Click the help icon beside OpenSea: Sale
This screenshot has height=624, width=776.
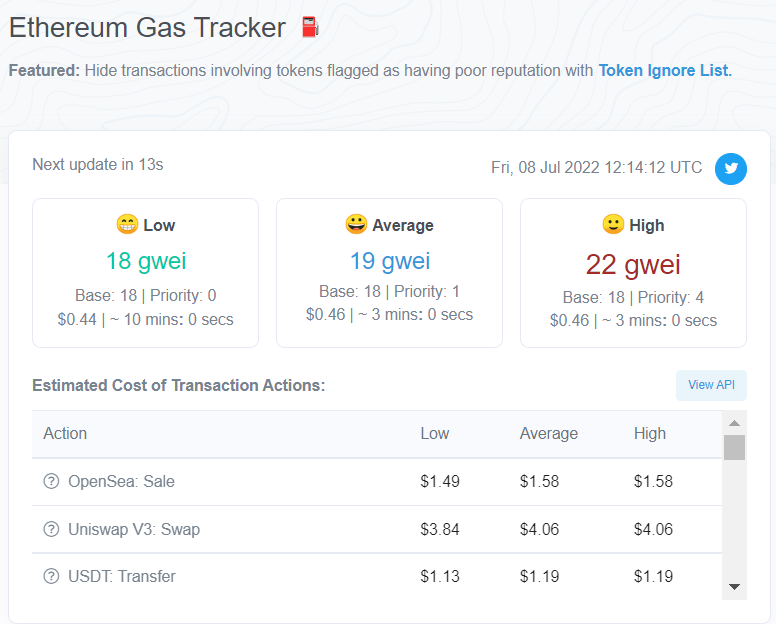point(51,481)
